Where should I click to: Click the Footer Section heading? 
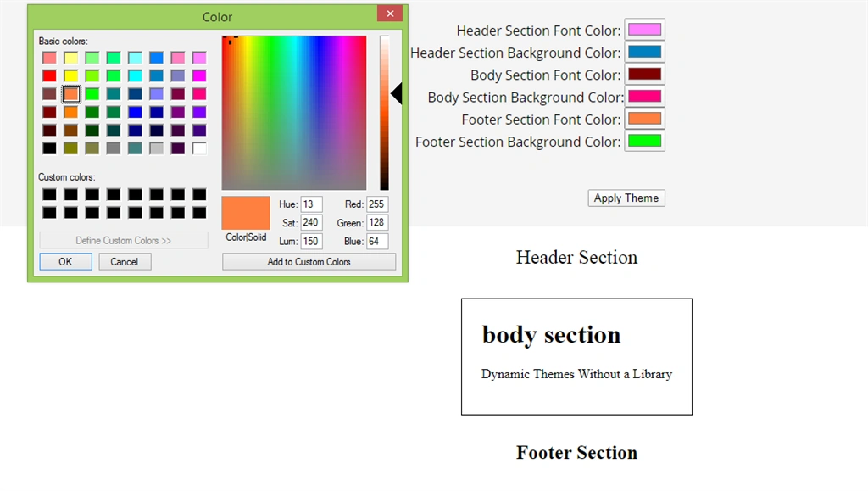pyautogui.click(x=576, y=453)
